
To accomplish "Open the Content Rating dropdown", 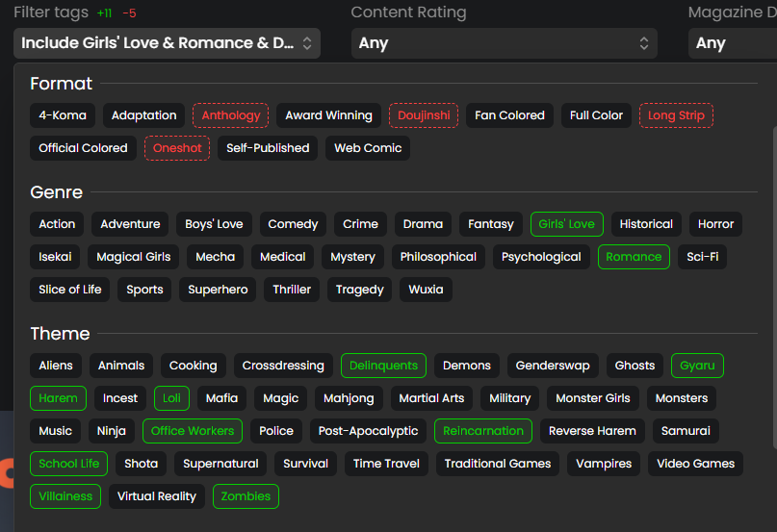I will tap(504, 43).
